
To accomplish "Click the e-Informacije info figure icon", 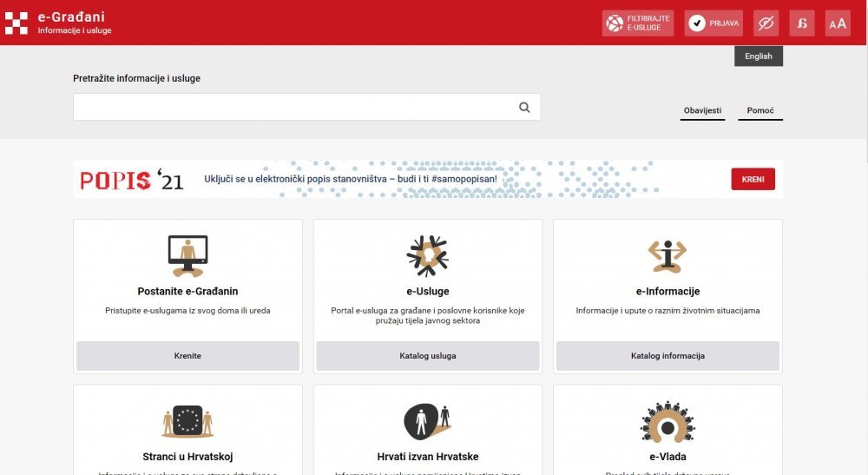I will (x=667, y=256).
